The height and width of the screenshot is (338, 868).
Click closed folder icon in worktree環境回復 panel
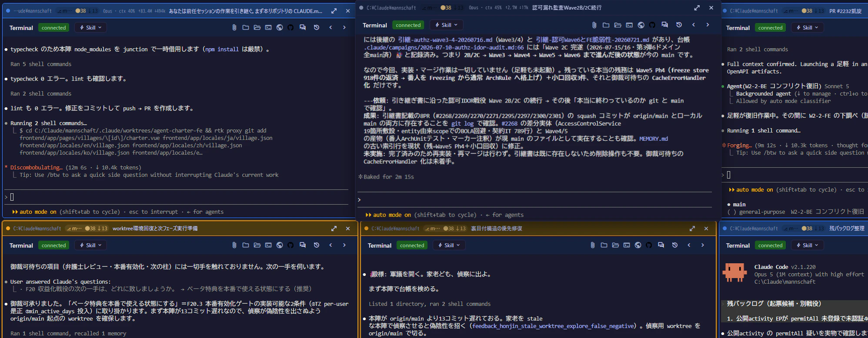pyautogui.click(x=246, y=245)
